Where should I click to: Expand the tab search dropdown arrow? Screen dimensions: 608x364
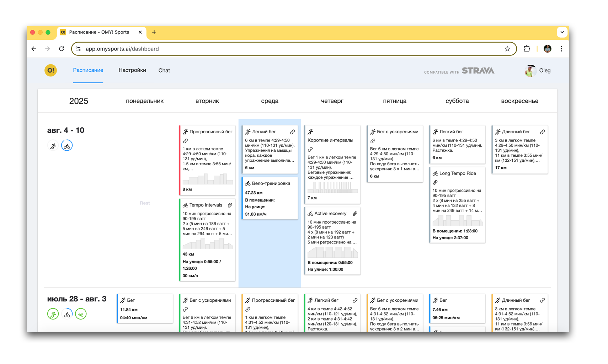click(x=562, y=32)
